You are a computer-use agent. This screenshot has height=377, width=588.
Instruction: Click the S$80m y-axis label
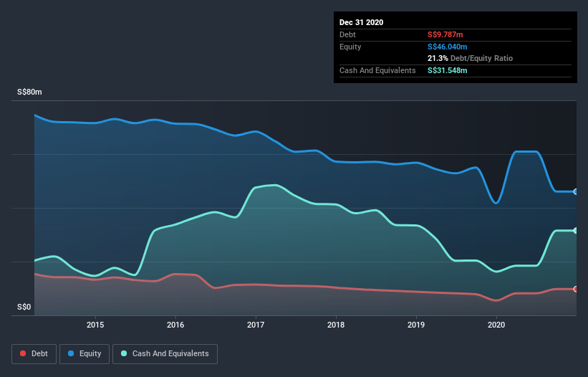pyautogui.click(x=29, y=92)
